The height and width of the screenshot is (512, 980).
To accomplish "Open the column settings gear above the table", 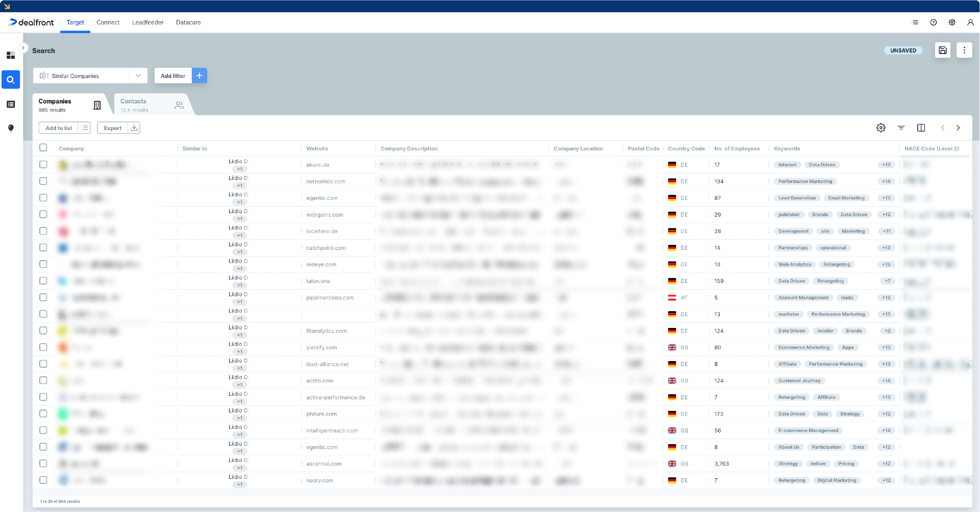I will click(881, 128).
